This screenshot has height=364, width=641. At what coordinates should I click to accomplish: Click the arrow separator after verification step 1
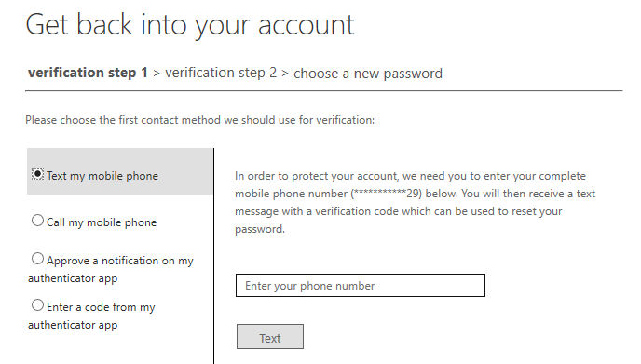click(157, 74)
